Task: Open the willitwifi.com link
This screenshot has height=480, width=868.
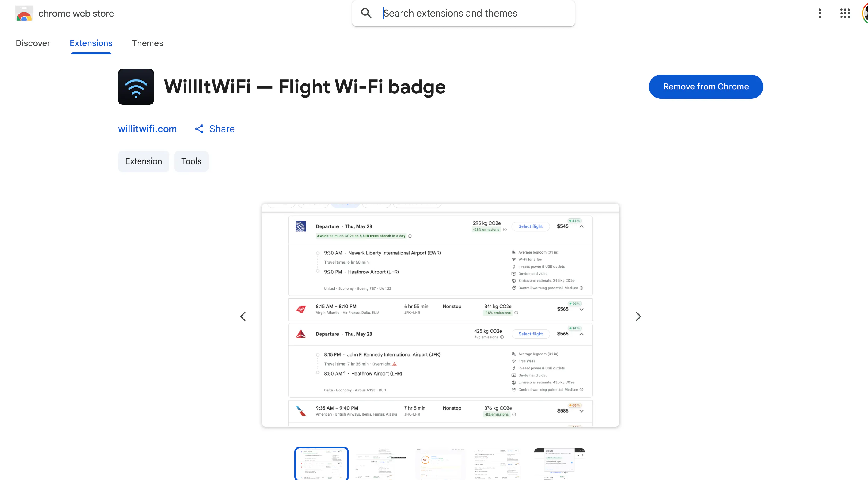Action: click(147, 129)
